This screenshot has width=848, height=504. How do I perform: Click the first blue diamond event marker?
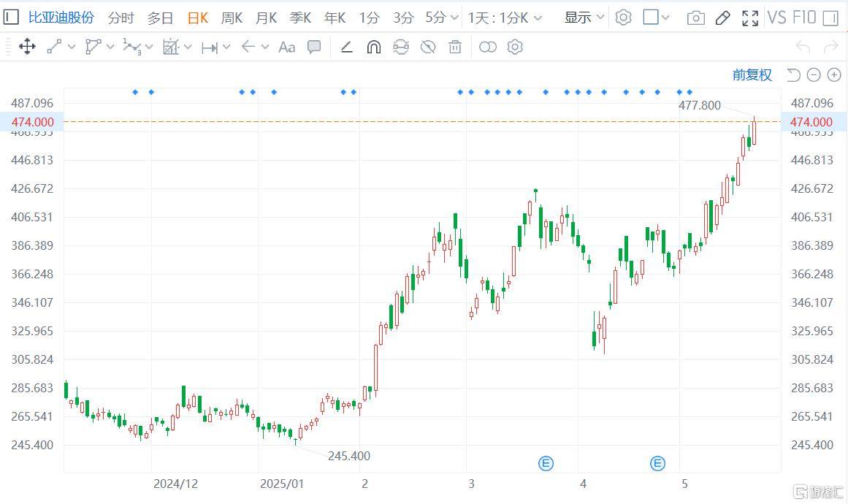(135, 93)
